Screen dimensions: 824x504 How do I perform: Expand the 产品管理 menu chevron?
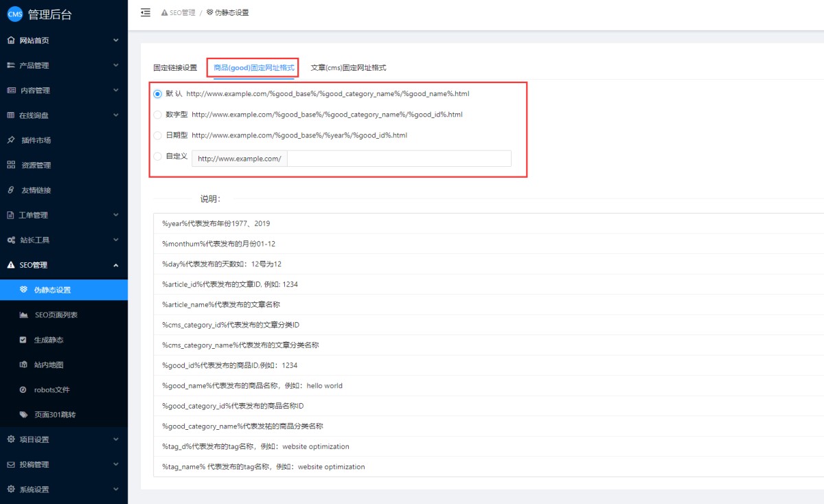tap(116, 65)
